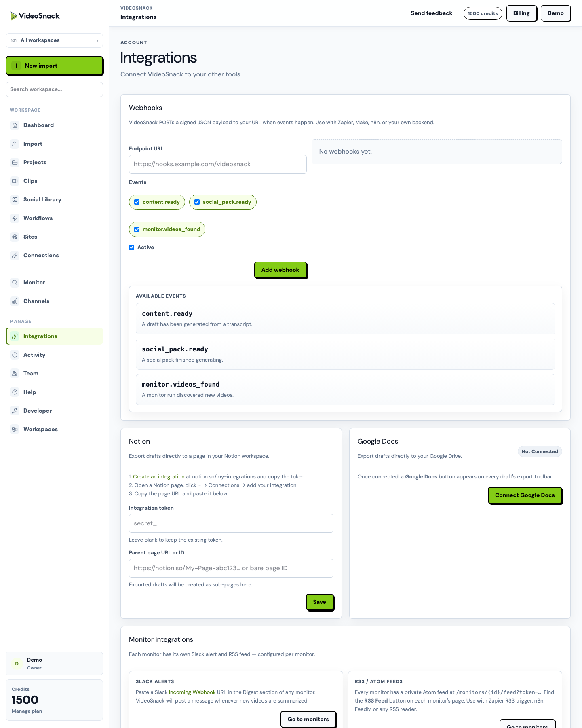Click the Connect Google Docs button
This screenshot has width=582, height=728.
[x=525, y=495]
